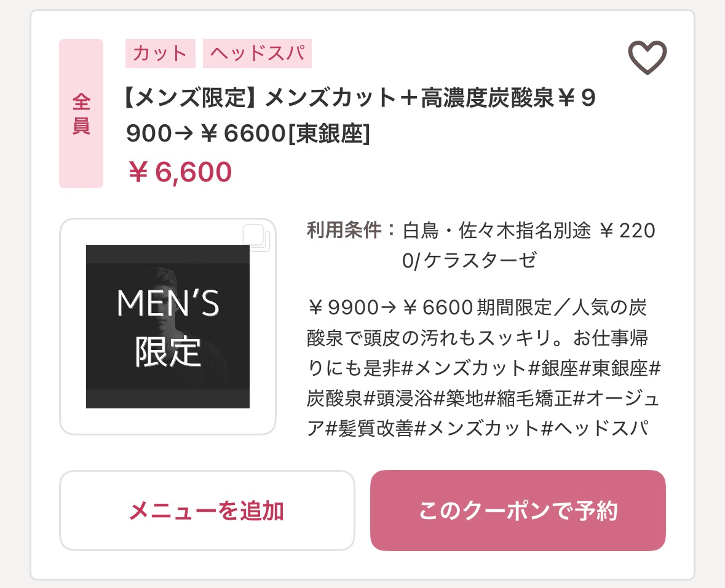
Task: Select the pink ヘッドスパ category tag
Action: (257, 54)
